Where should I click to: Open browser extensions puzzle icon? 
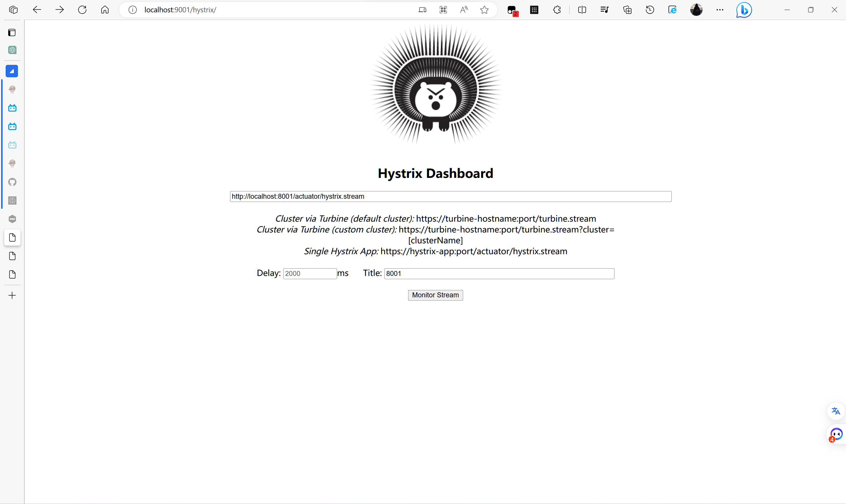coord(557,10)
